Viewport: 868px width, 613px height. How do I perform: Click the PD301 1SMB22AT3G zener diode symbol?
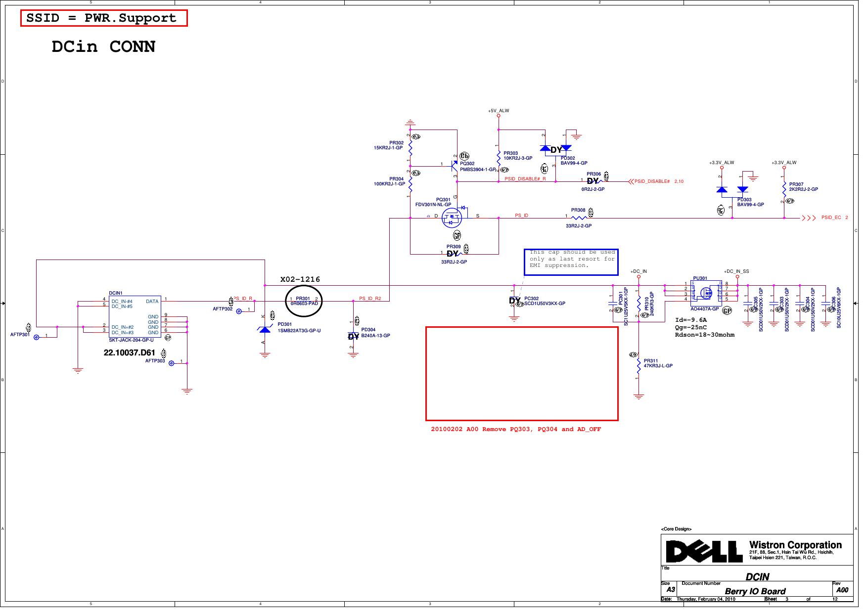point(265,329)
